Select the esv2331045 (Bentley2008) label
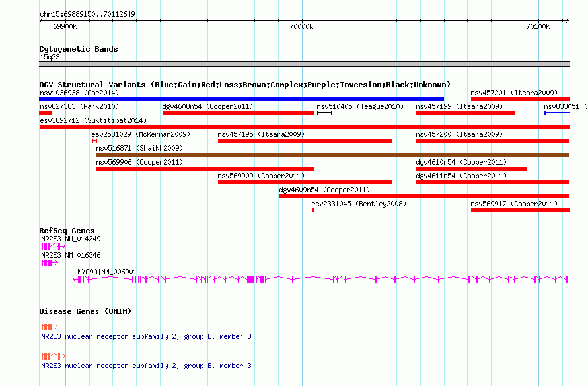The width and height of the screenshot is (588, 386). point(359,204)
